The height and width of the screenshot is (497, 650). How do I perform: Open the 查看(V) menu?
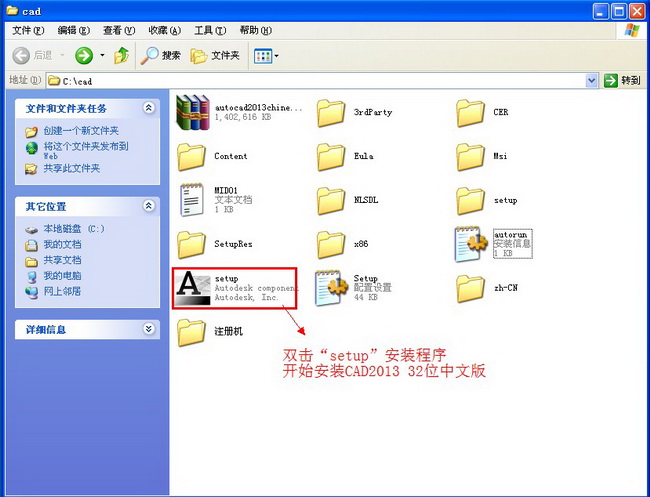[119, 30]
